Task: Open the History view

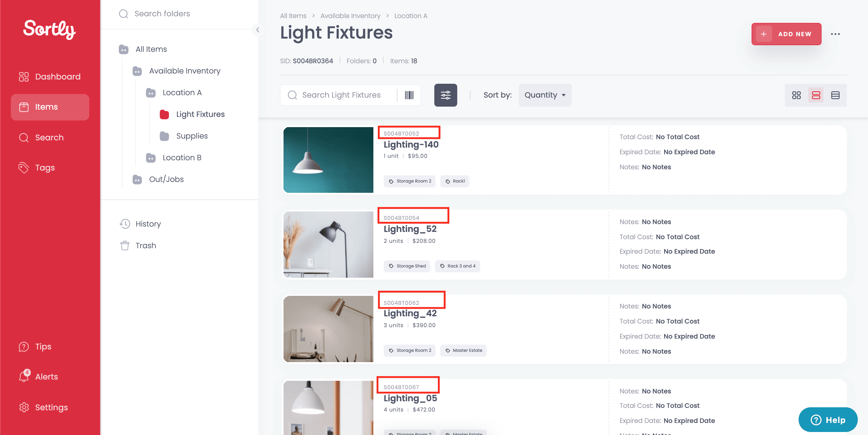Action: (x=148, y=224)
